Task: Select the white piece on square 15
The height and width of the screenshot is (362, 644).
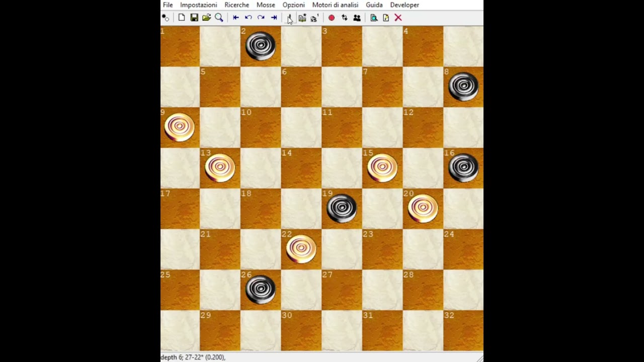Action: pos(382,167)
